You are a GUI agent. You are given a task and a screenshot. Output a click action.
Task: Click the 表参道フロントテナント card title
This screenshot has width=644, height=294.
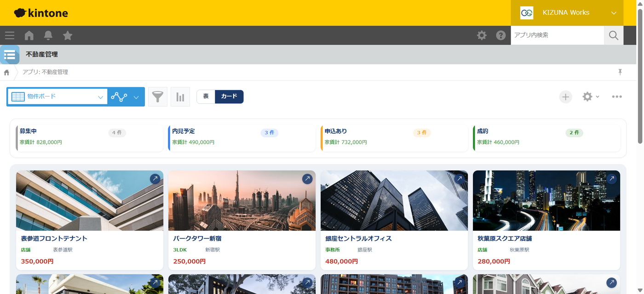pyautogui.click(x=54, y=238)
